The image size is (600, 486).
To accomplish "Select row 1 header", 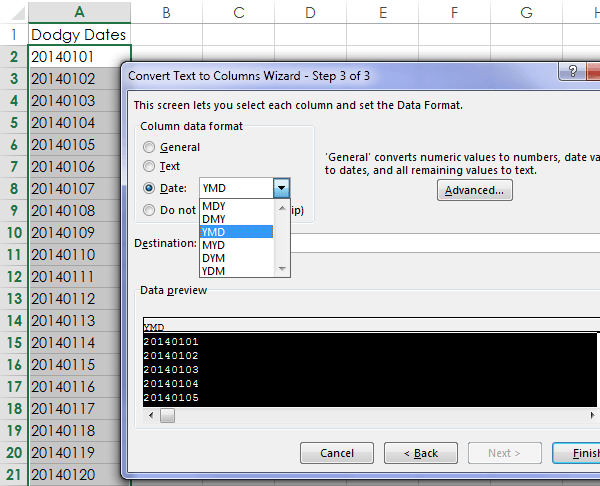I will point(14,34).
